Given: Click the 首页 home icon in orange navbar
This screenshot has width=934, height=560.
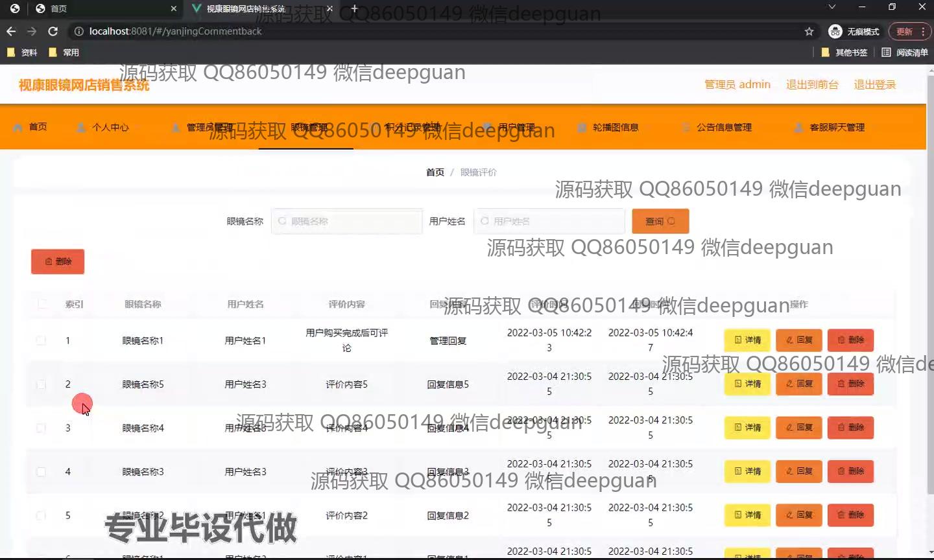Looking at the screenshot, I should pos(18,127).
